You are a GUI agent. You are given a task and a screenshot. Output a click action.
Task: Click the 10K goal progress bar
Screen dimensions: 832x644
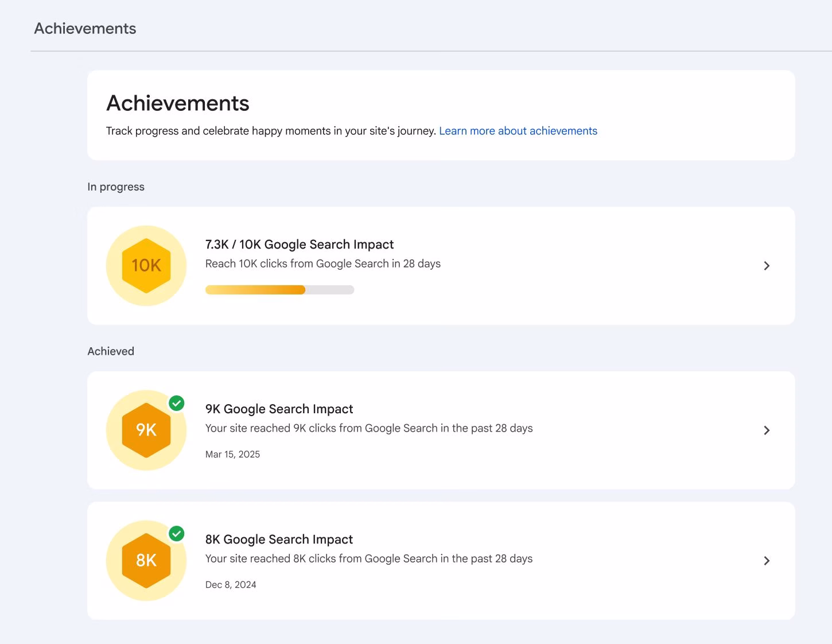point(279,289)
